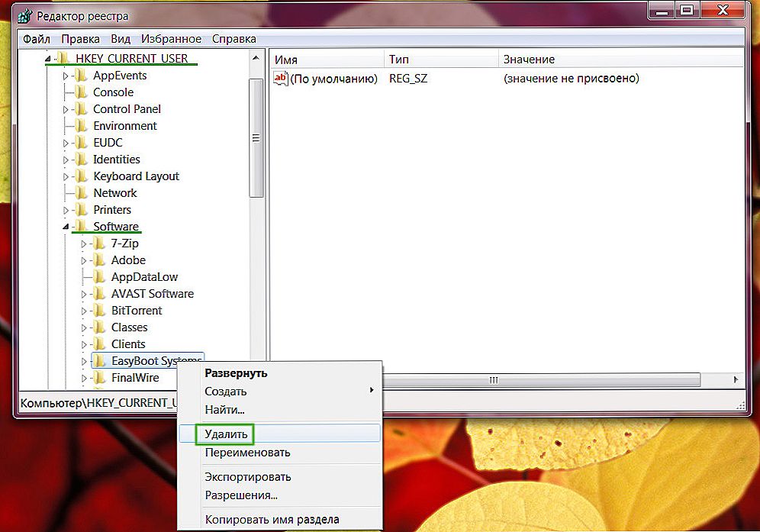Open the Справка menu
760x532 pixels.
pos(234,39)
